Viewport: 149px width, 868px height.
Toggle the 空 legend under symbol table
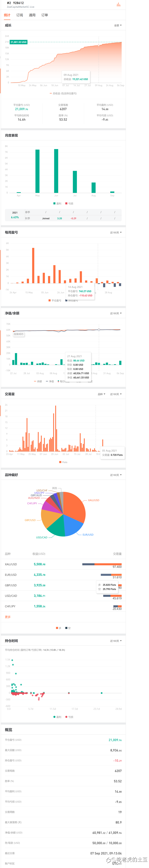(68, 628)
